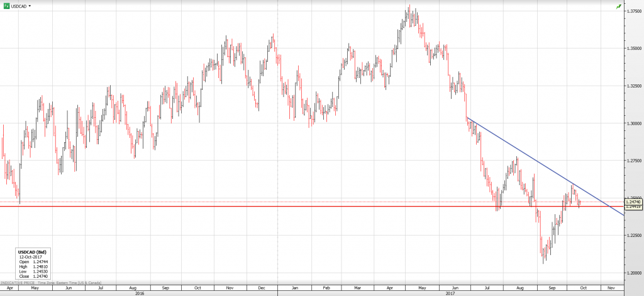Click the green Fx icon beside USDCAD
The width and height of the screenshot is (644, 296).
point(6,6)
